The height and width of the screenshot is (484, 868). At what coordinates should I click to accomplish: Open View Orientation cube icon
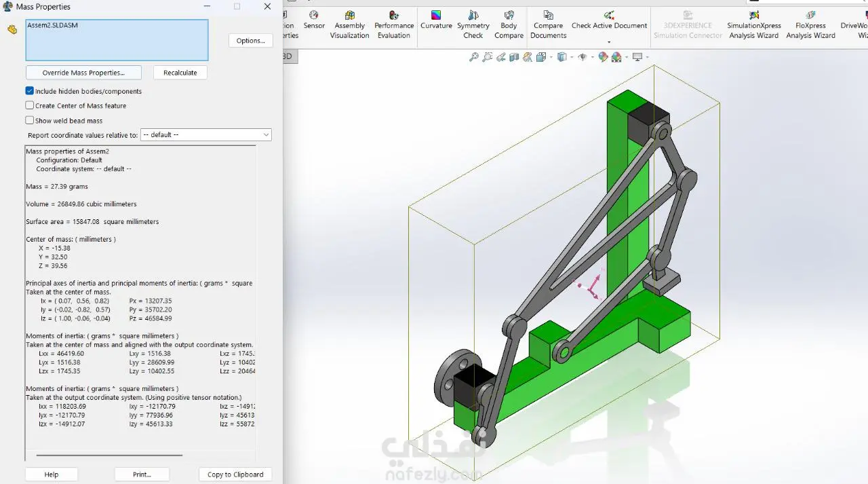point(541,57)
